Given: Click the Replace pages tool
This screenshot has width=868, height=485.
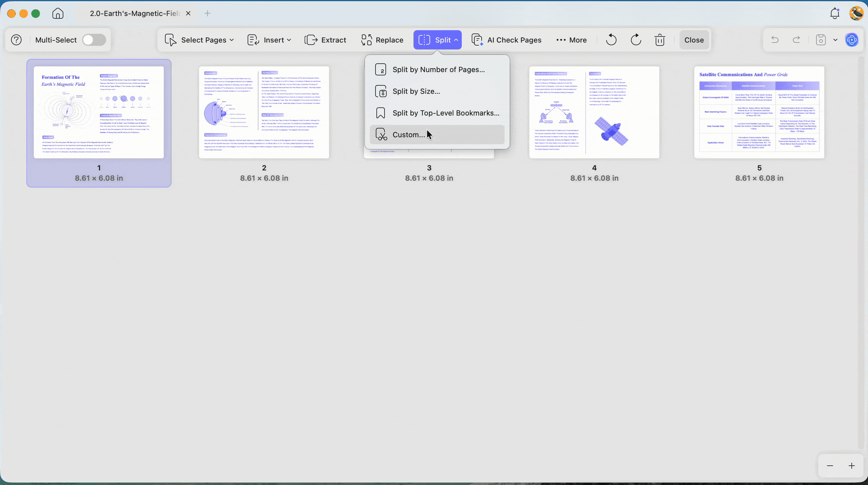Looking at the screenshot, I should point(382,40).
